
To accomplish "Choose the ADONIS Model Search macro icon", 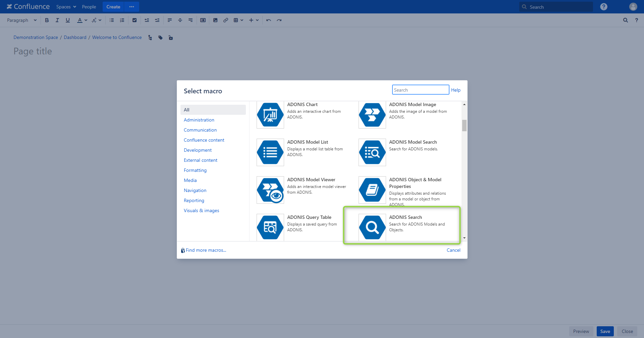I will tap(372, 152).
